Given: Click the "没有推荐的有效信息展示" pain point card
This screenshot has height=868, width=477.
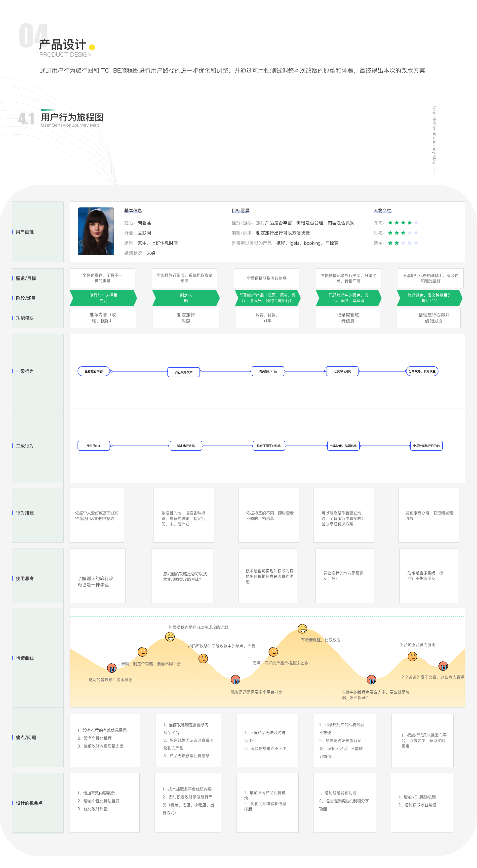Looking at the screenshot, I should 105,740.
